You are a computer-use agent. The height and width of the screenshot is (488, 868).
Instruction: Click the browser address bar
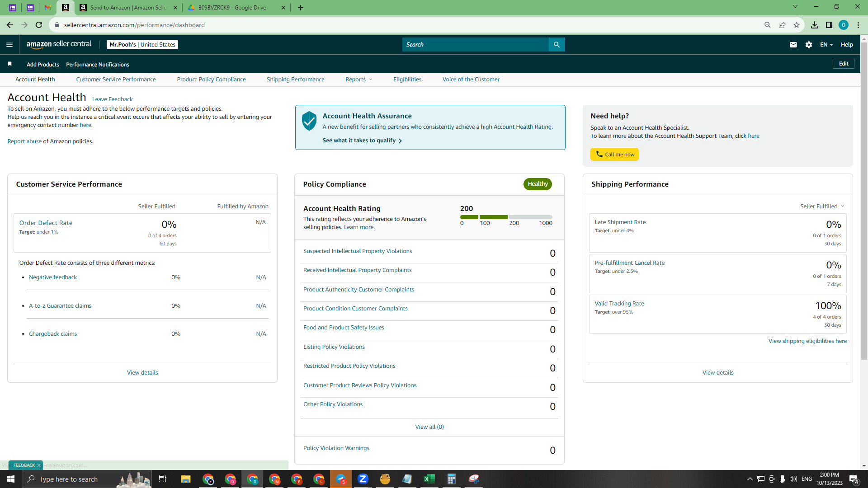(x=407, y=25)
